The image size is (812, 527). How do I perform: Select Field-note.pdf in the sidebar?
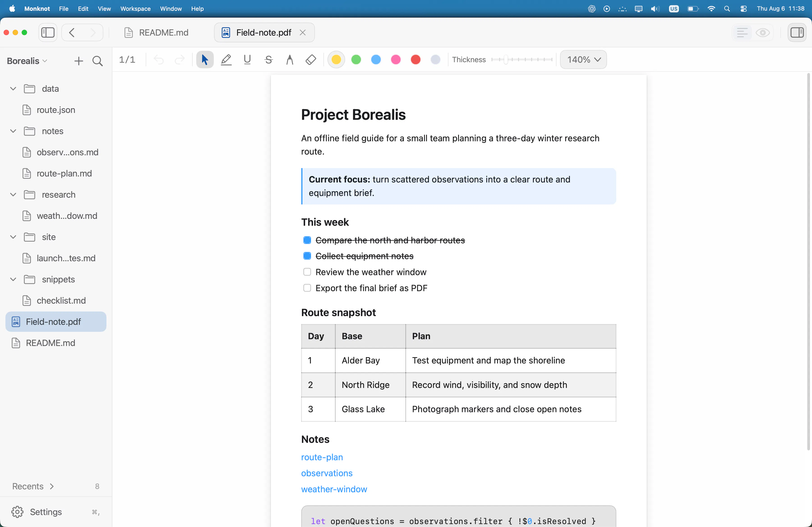(x=56, y=322)
